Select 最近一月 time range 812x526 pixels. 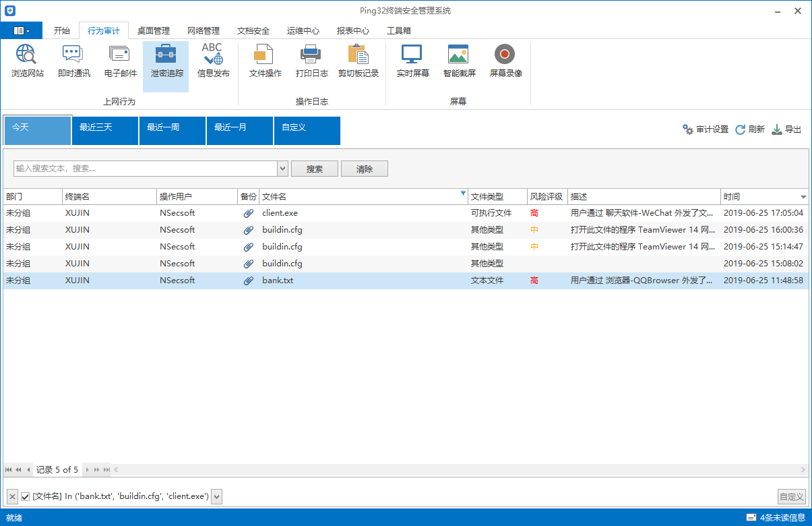point(240,131)
